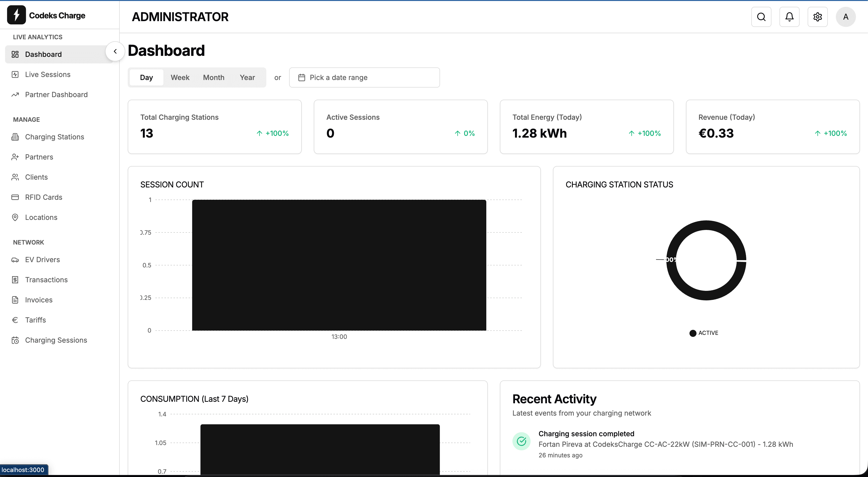Screen dimensions: 868x477
Task: Open the Tariffs euro icon
Action: 16,320
